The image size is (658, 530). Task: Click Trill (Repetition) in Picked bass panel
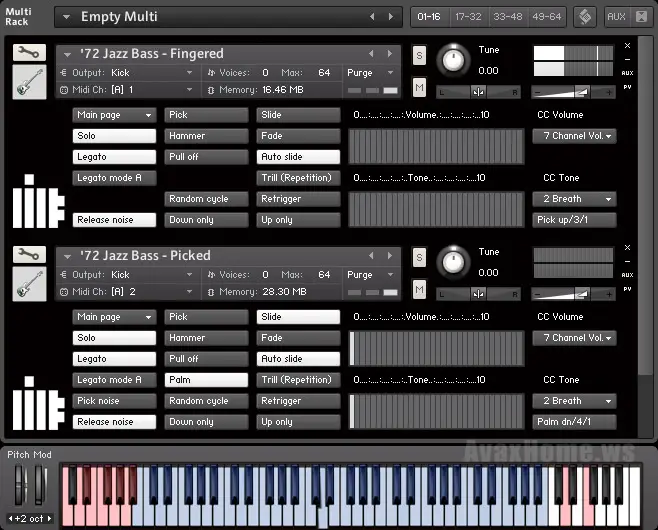pyautogui.click(x=298, y=380)
